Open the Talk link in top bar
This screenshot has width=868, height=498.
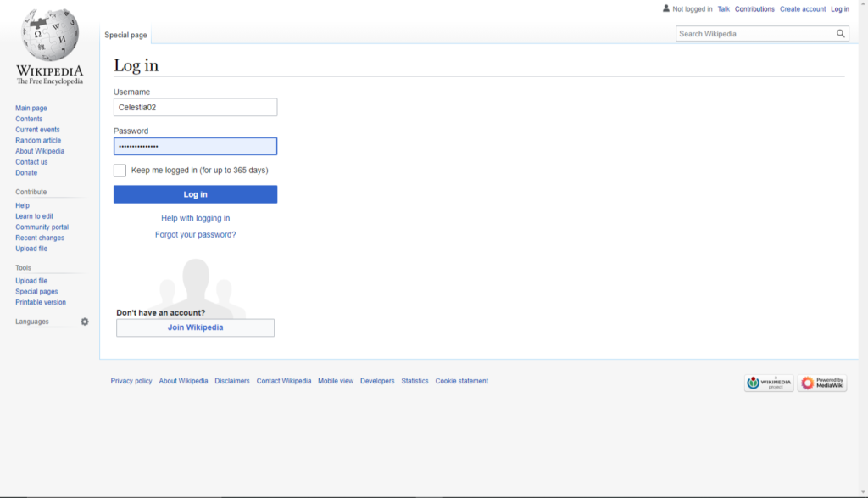click(724, 8)
